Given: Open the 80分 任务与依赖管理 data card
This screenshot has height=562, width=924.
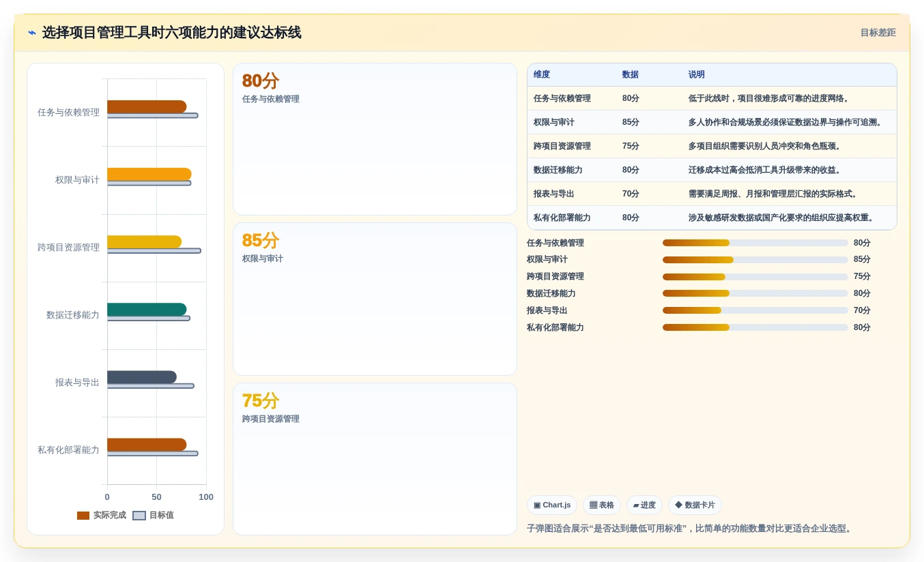Looking at the screenshot, I should click(x=375, y=140).
